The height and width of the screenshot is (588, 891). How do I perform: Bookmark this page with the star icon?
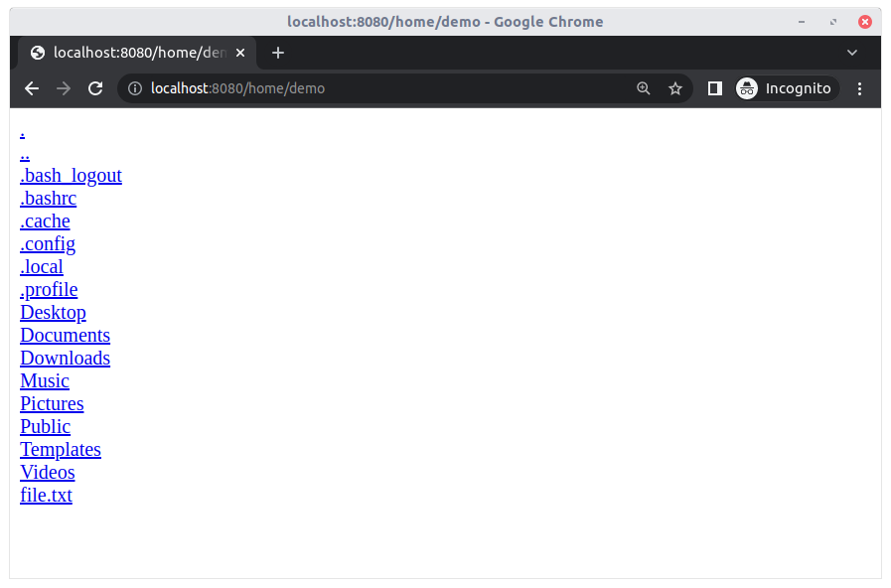[675, 88]
